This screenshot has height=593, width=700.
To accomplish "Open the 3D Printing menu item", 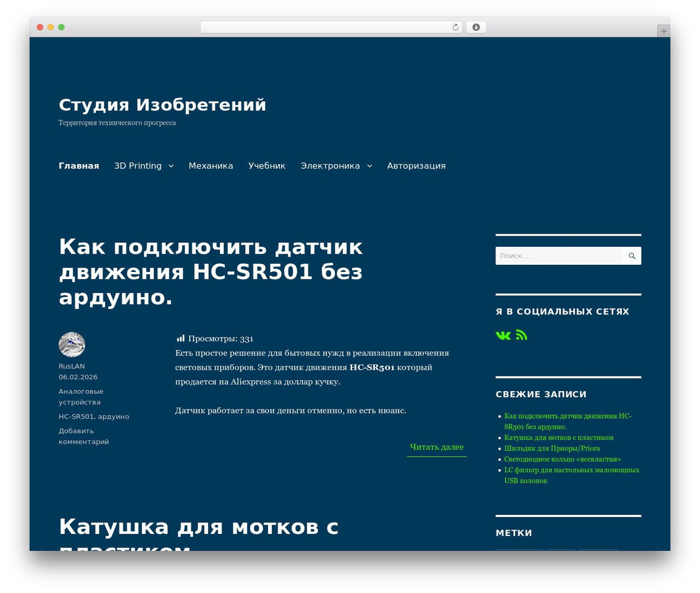I will tap(138, 166).
